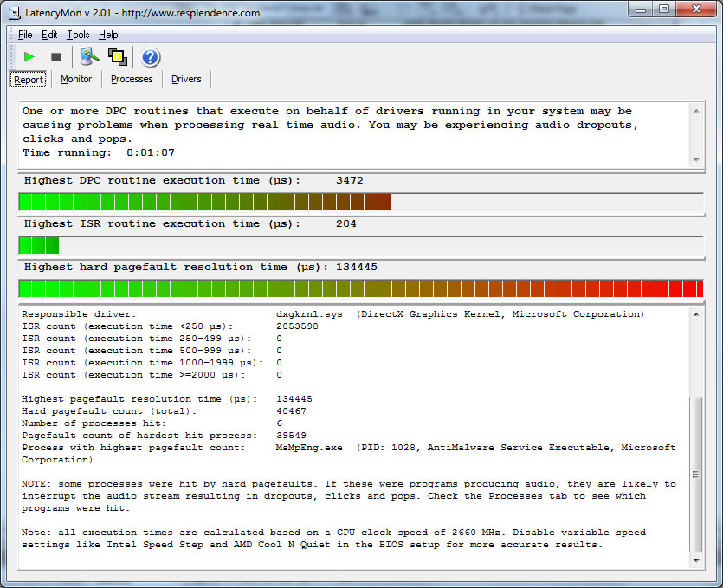The image size is (723, 588).
Task: Open options via the computer toolbar icon
Action: (87, 57)
